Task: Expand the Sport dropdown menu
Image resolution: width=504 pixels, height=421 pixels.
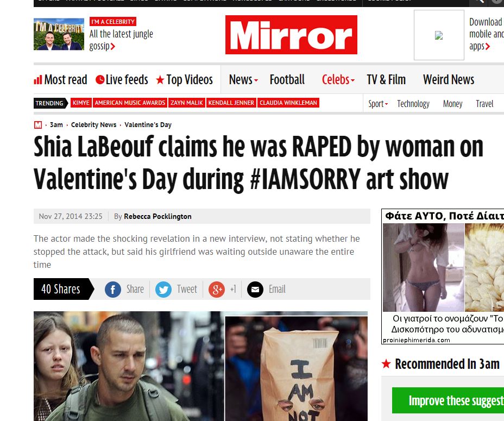Action: pyautogui.click(x=378, y=104)
